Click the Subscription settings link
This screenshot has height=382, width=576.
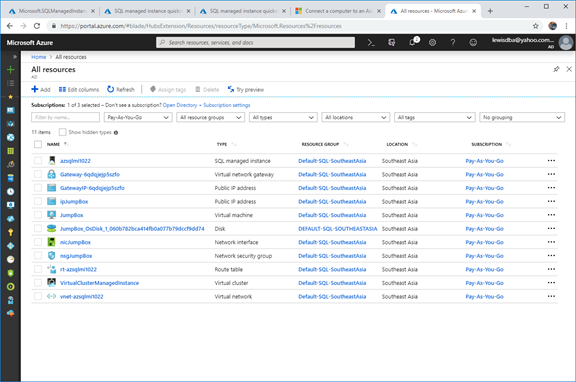click(x=227, y=105)
